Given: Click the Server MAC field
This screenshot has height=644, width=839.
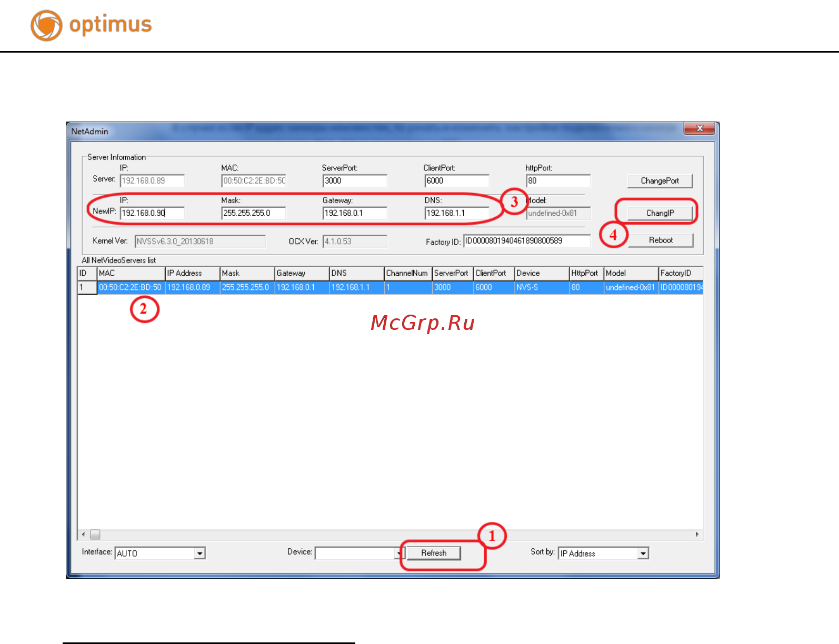Looking at the screenshot, I should point(254,180).
